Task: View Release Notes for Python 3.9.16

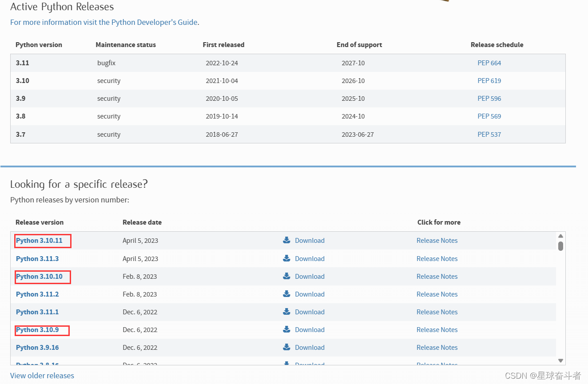Action: click(x=437, y=347)
